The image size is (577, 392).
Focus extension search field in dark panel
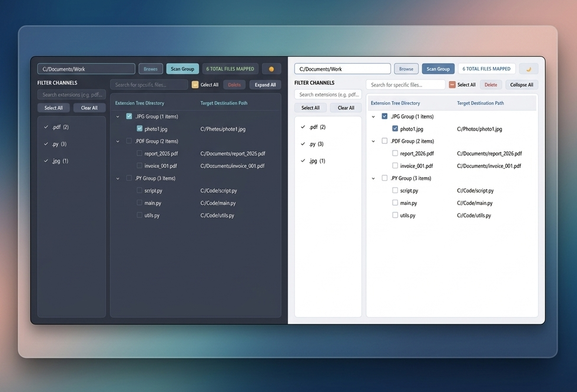72,95
